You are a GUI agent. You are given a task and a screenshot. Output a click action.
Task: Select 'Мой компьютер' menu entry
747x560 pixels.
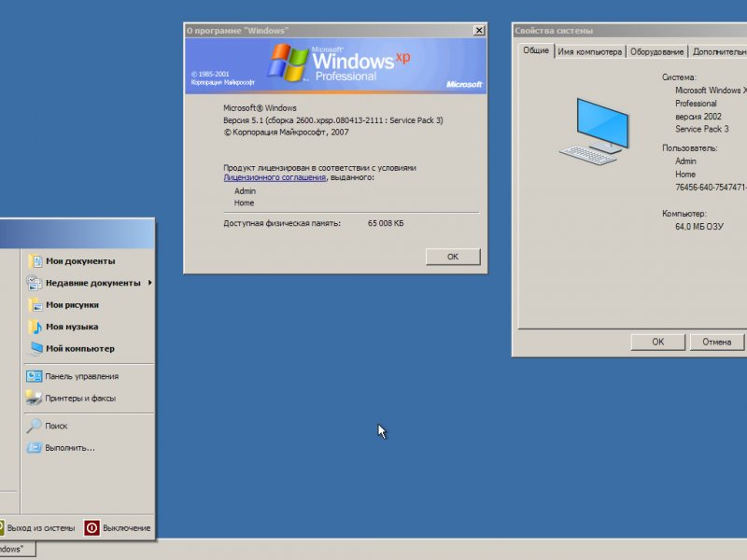tap(80, 348)
